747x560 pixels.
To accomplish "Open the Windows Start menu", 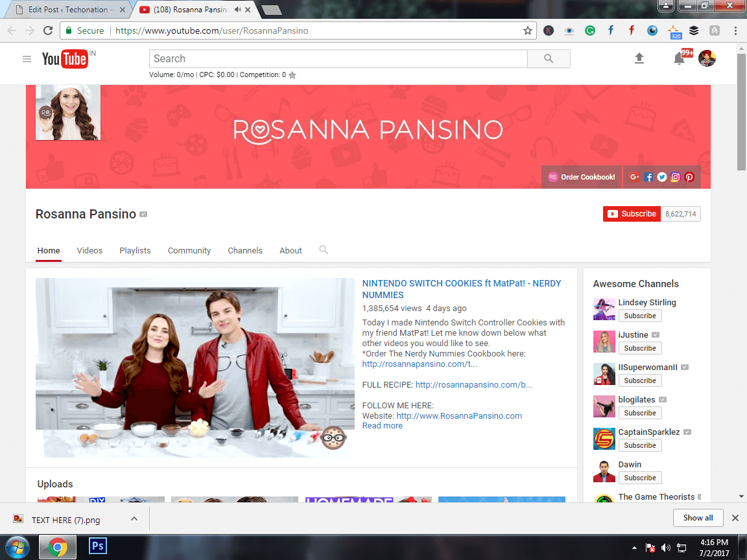I will point(17,547).
